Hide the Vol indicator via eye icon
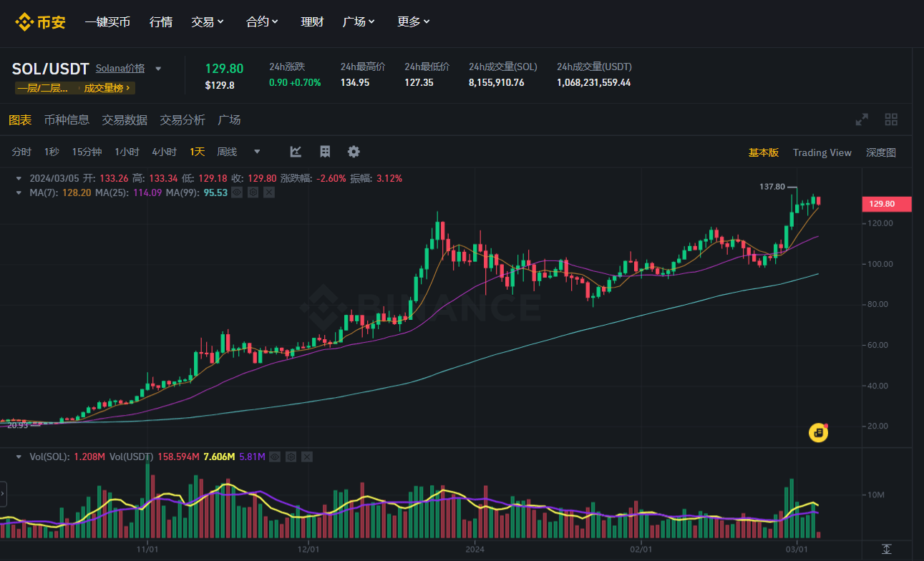924x561 pixels. pos(276,457)
